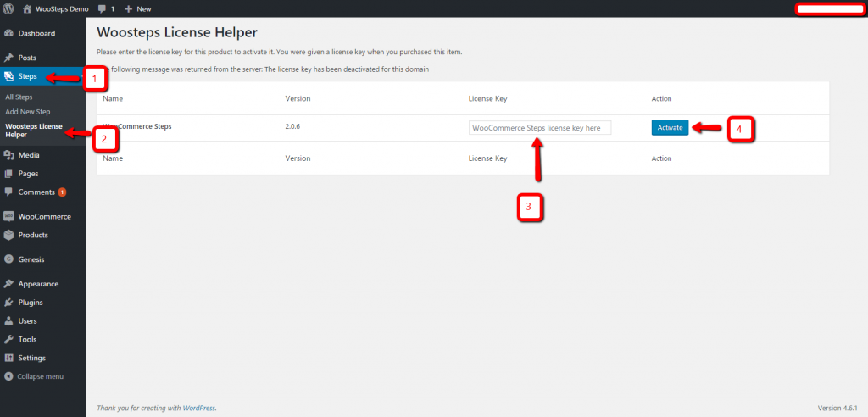The height and width of the screenshot is (417, 868).
Task: Open the Genesis menu label
Action: (31, 259)
